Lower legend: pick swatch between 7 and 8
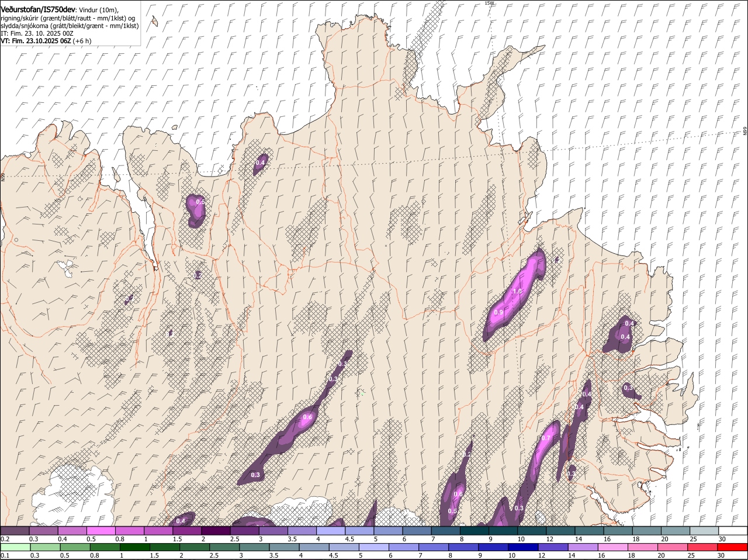Screen dimensions: 748x560 (434, 548)
